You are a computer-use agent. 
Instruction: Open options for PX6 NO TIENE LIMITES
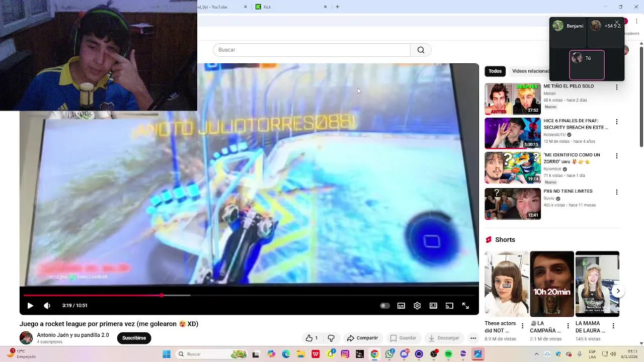[616, 192]
